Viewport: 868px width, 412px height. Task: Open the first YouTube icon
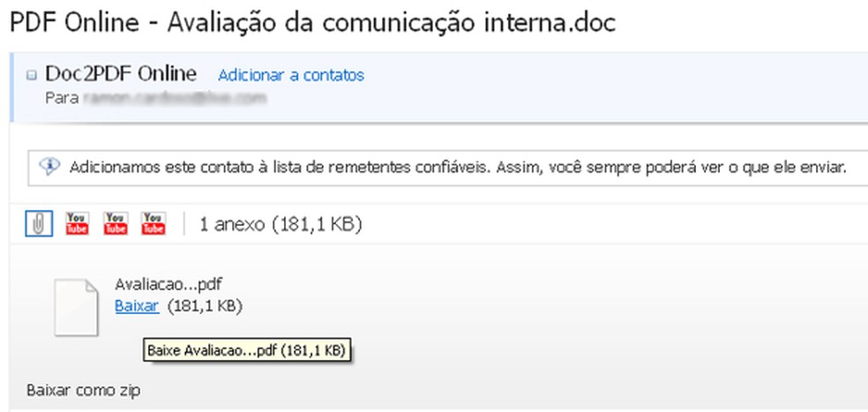77,224
